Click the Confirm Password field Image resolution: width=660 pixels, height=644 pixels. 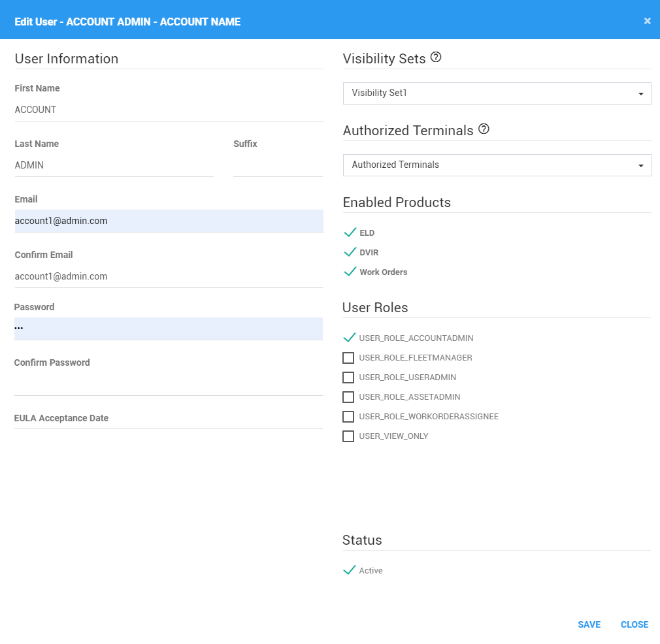pyautogui.click(x=169, y=384)
